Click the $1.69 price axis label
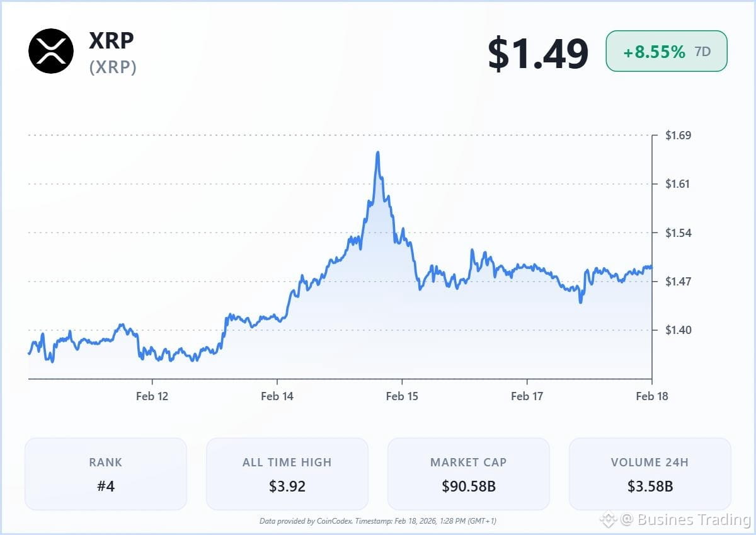Viewport: 756px width, 535px height. [x=679, y=135]
